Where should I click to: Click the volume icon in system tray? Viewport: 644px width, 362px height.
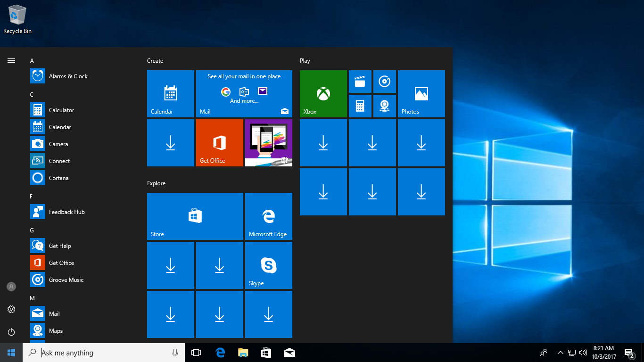[583, 353]
